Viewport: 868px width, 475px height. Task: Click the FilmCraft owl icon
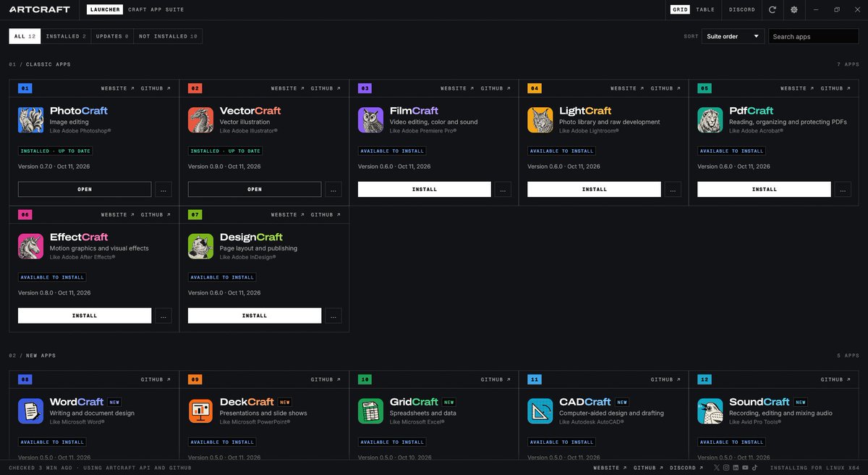tap(370, 120)
